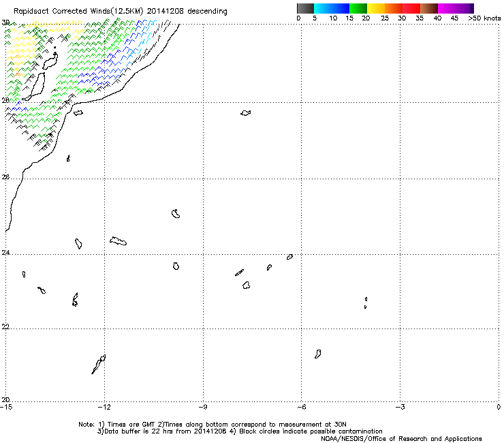This screenshot has width=504, height=443.
Task: Click the latitude axis label '24'
Action: [x=5, y=253]
